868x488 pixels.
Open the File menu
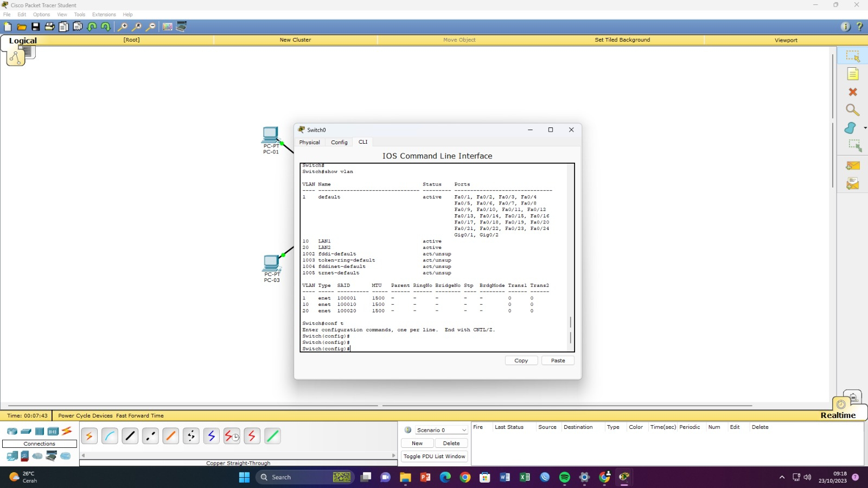7,15
